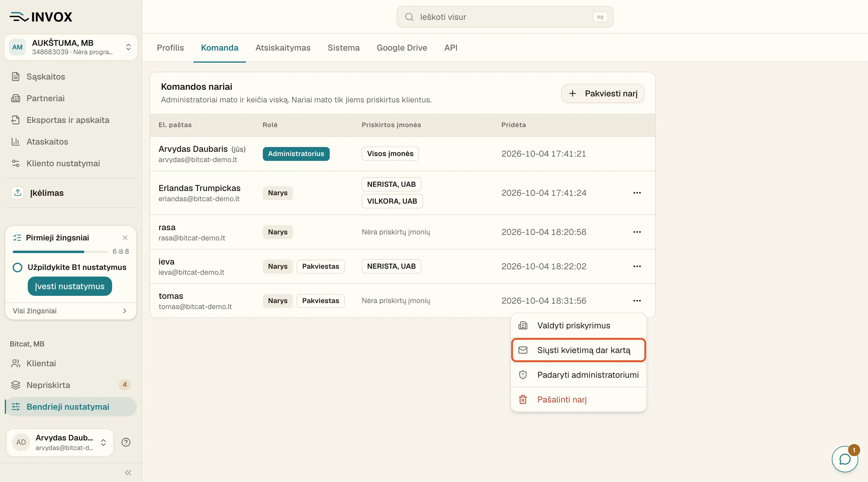Open Ataskaitos reports

(x=71, y=142)
